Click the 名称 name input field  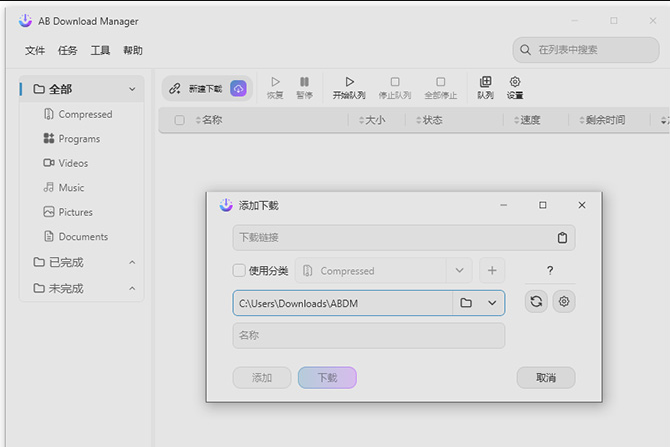[x=369, y=335]
